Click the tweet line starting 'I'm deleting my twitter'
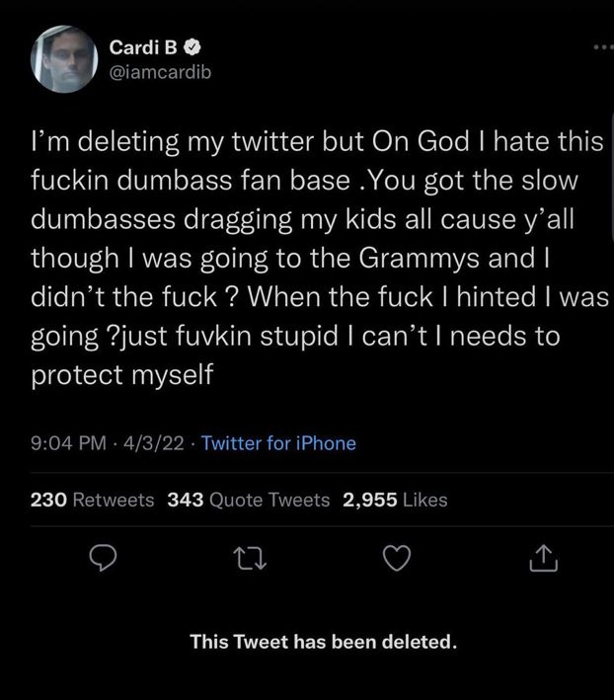Screen dimensions: 614x700 coord(316,141)
